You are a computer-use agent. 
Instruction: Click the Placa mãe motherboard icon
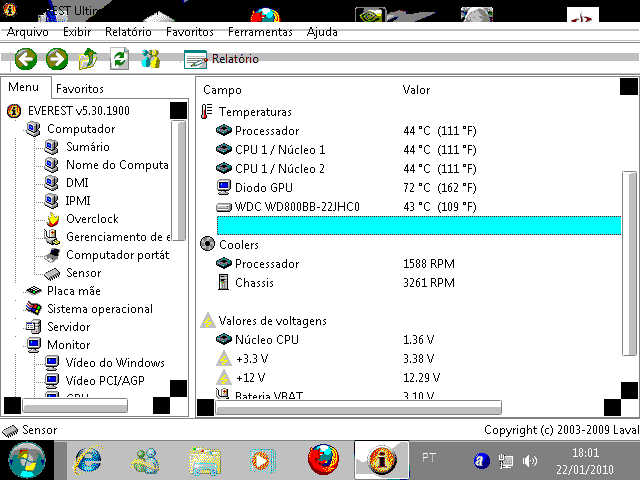[33, 291]
